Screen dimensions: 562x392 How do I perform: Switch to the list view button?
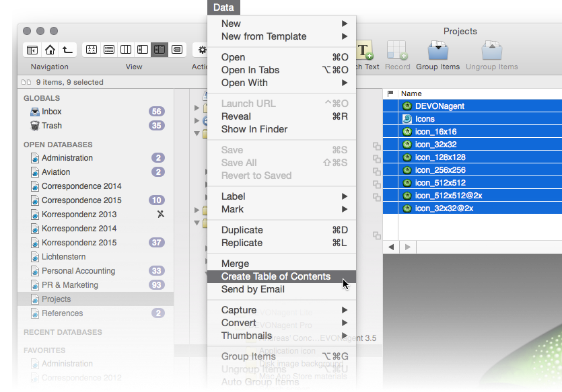pos(108,50)
